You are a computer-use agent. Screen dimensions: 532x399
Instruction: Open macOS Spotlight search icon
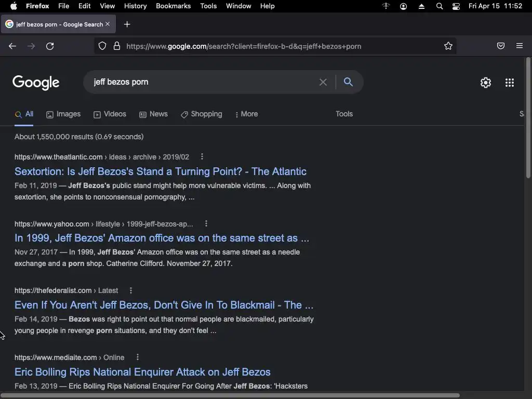pyautogui.click(x=440, y=6)
